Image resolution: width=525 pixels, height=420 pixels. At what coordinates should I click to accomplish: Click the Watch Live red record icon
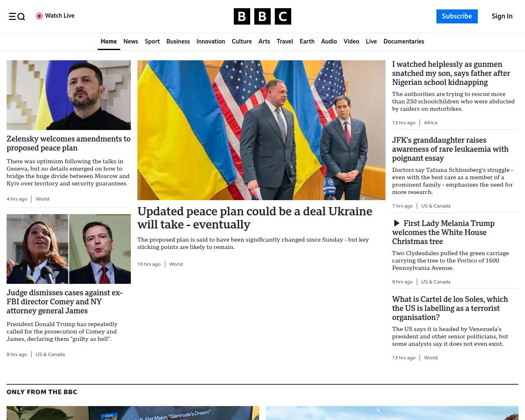click(39, 16)
